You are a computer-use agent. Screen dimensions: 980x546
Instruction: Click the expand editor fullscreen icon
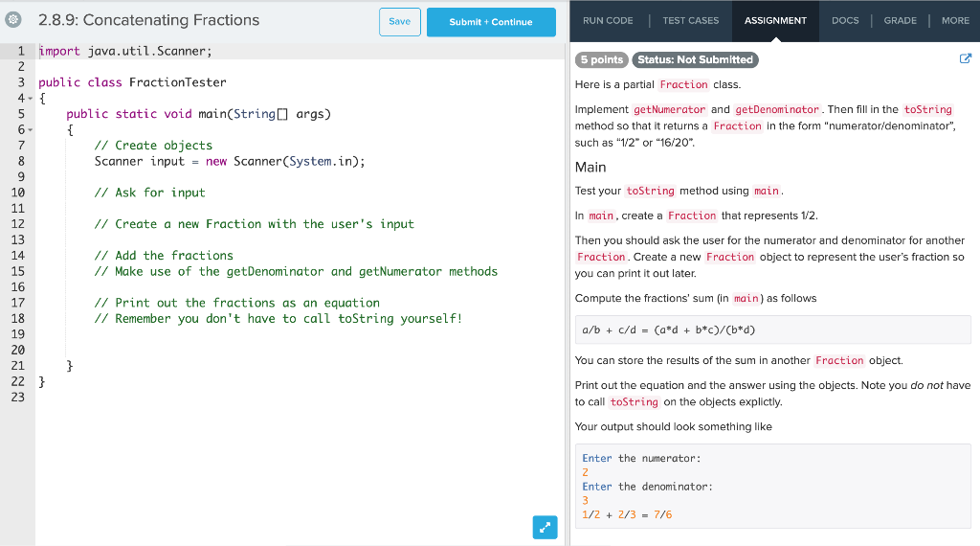545,527
